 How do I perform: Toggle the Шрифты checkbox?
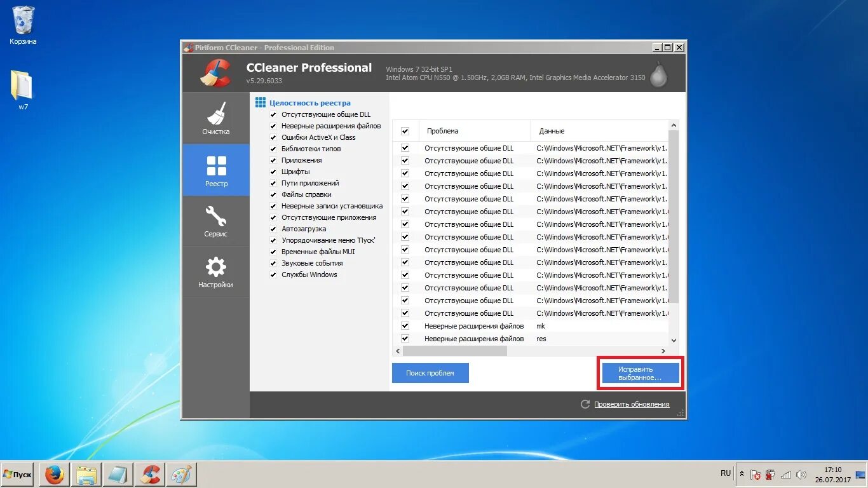click(273, 172)
